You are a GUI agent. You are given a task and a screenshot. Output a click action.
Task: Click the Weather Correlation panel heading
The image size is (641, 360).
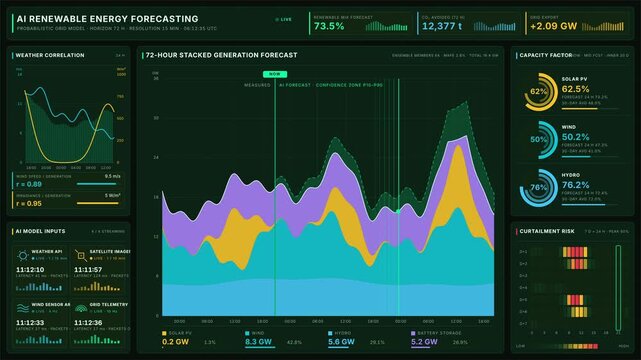pos(50,55)
